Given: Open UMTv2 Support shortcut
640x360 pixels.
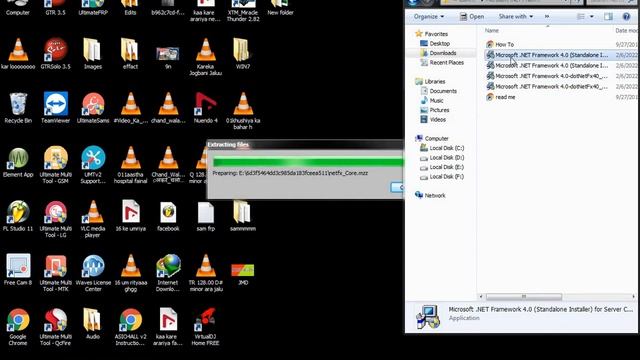Looking at the screenshot, I should click(93, 164).
